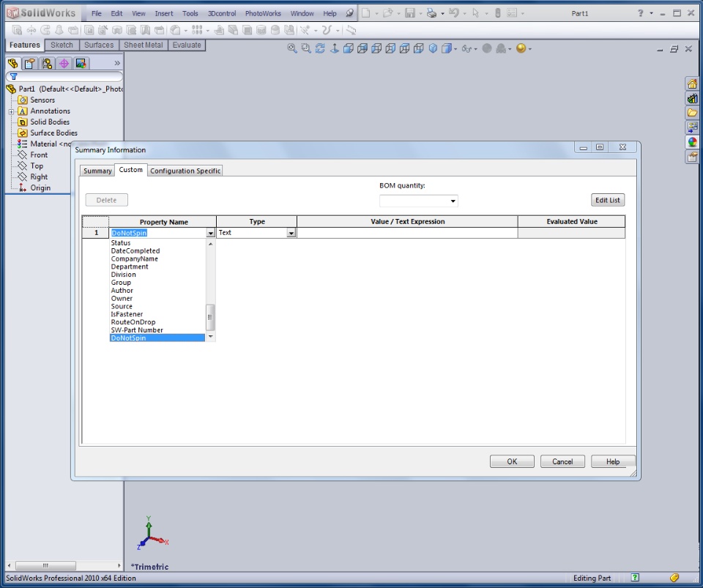Switch to the Sheet Metal tab

click(x=144, y=45)
